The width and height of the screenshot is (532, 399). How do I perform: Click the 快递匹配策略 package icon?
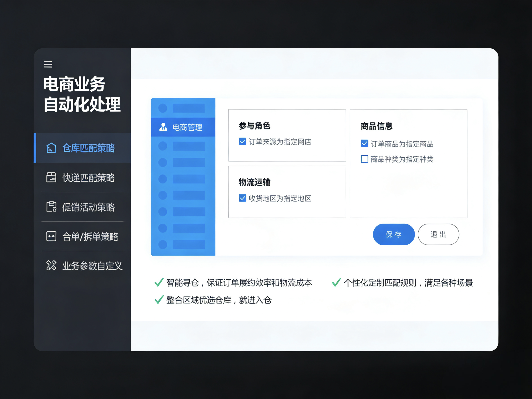click(51, 177)
